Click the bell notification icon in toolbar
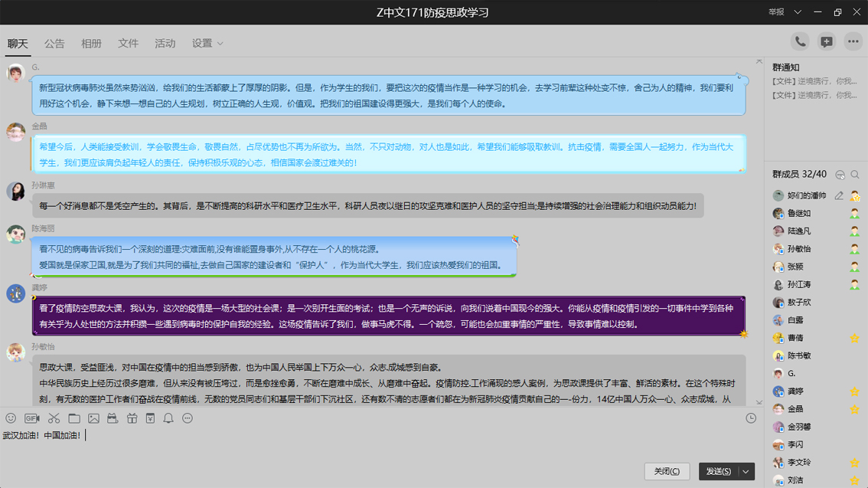 168,418
